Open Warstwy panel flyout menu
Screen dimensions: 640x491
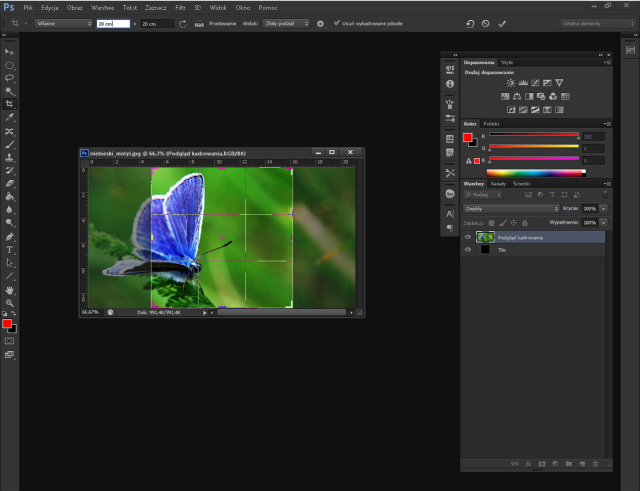(607, 184)
